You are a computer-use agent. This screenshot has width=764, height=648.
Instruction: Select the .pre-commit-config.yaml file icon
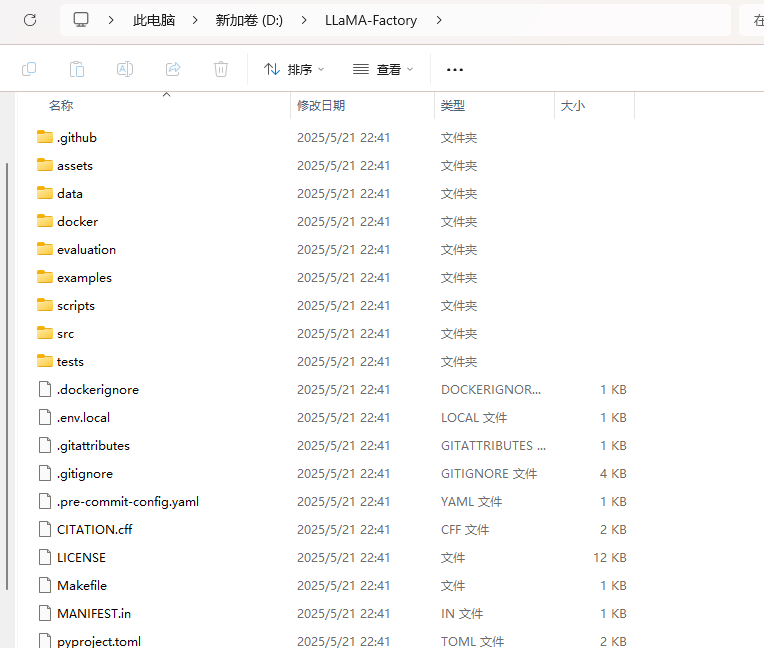pos(45,501)
